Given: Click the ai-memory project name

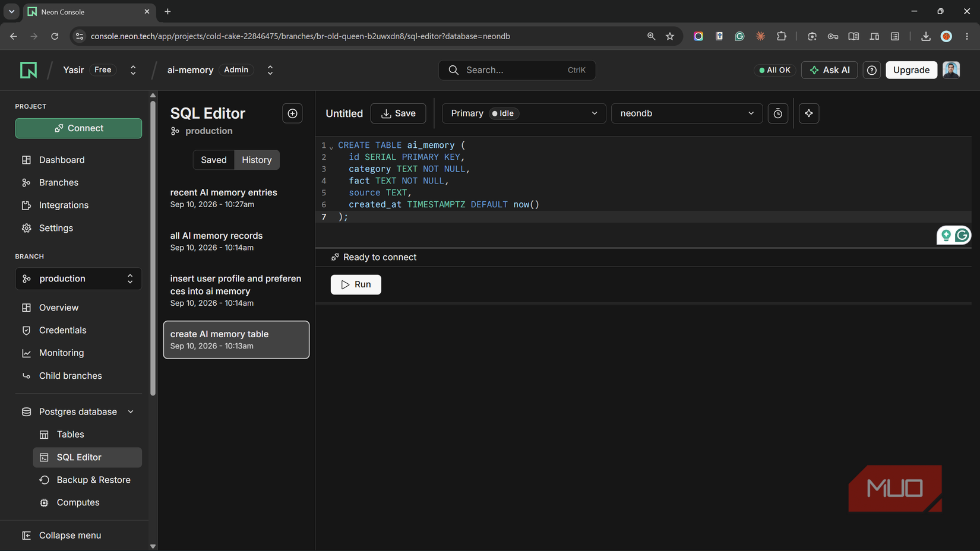Looking at the screenshot, I should pyautogui.click(x=190, y=70).
